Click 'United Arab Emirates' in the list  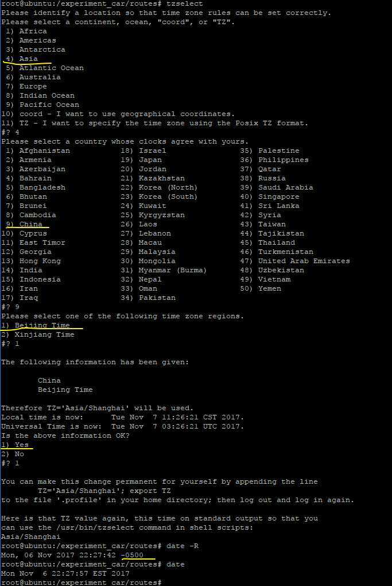click(x=304, y=261)
